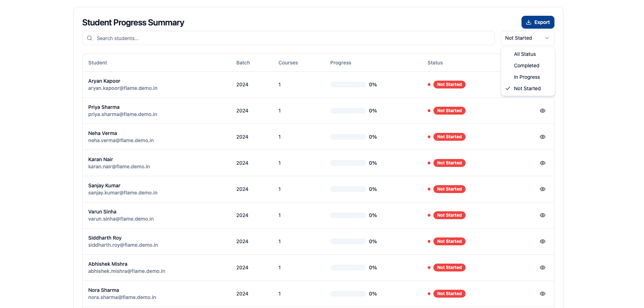Click the search magnifier icon
The width and height of the screenshot is (644, 308).
tap(90, 38)
